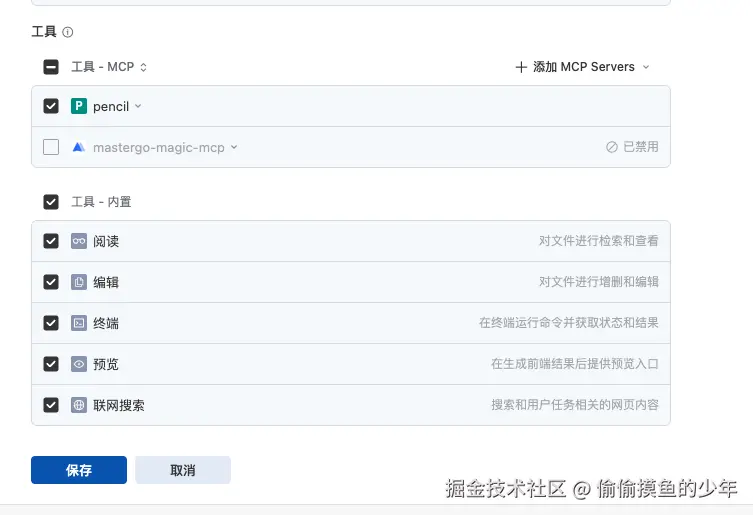Click the 预览 eye icon
This screenshot has width=753, height=515.
click(79, 364)
